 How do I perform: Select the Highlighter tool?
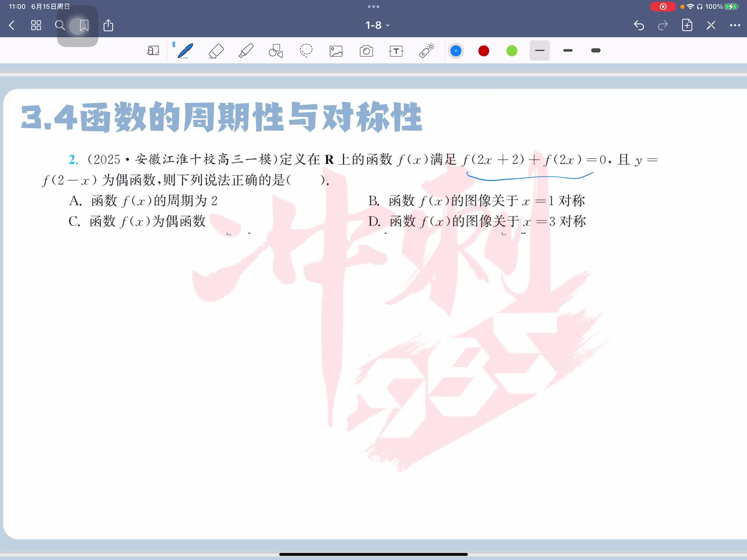pos(246,51)
